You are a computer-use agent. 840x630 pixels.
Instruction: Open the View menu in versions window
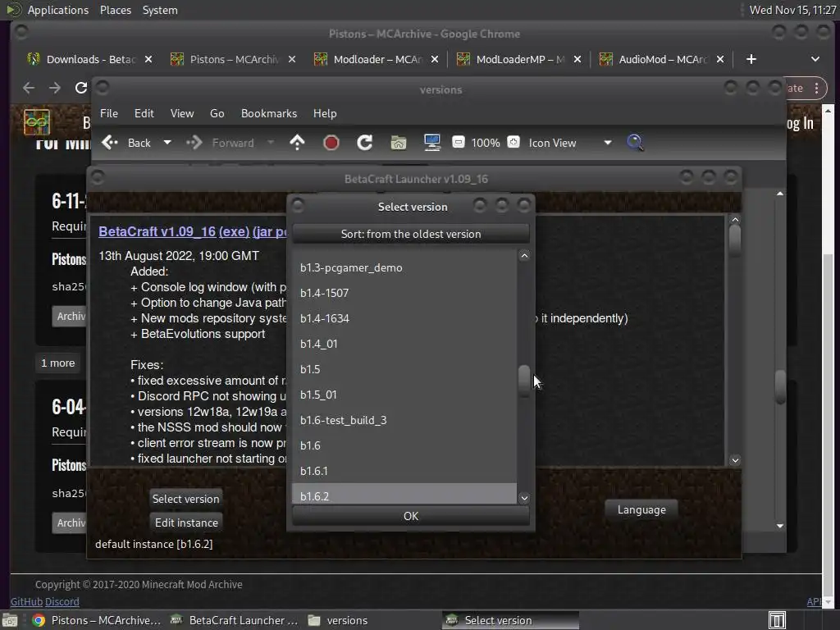[181, 113]
